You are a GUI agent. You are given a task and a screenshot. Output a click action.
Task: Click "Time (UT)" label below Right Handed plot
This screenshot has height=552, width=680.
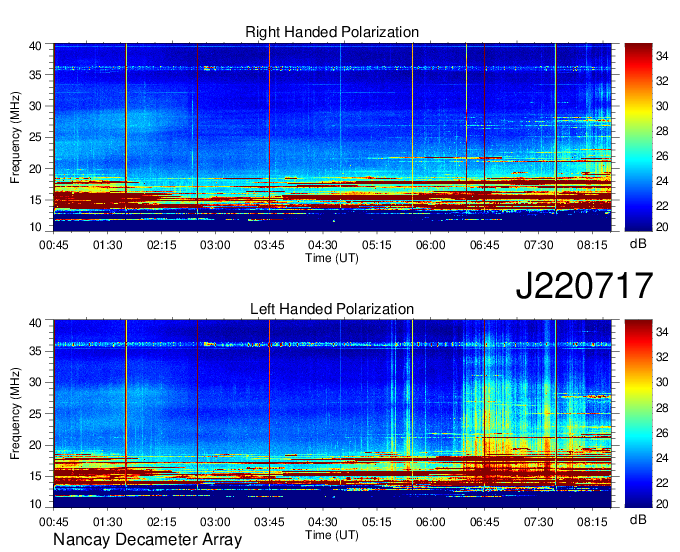[332, 258]
